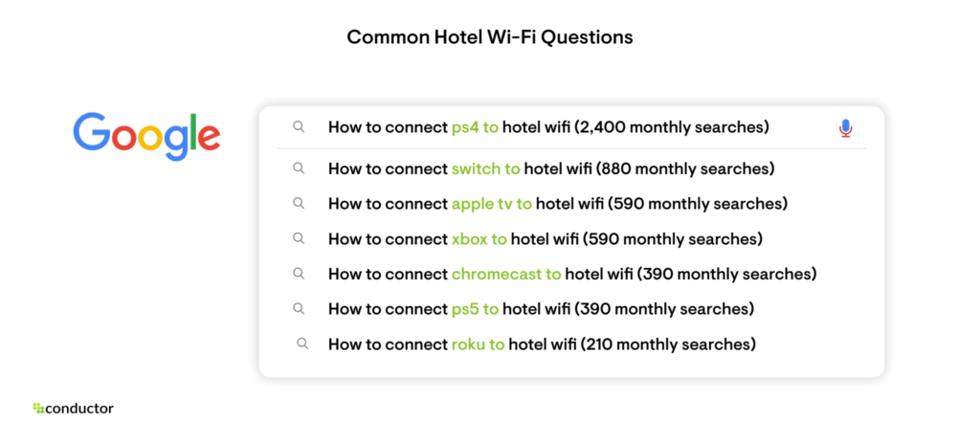Click search icon beside ps4 query
This screenshot has height=445, width=980.
(x=299, y=127)
